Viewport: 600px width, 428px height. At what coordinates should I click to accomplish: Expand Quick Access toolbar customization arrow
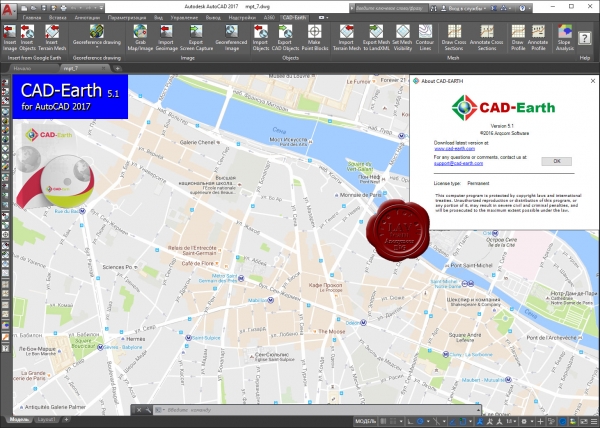101,8
